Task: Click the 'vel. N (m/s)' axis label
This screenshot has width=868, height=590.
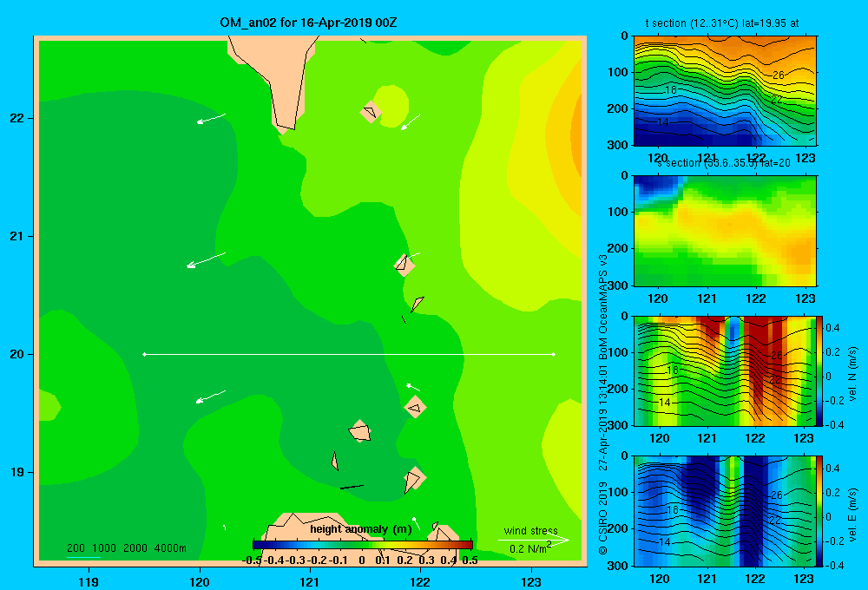Action: [853, 374]
